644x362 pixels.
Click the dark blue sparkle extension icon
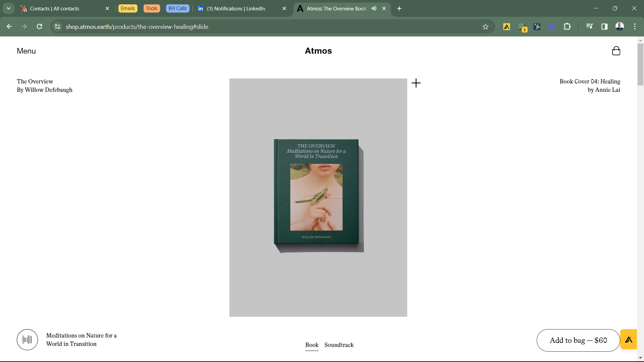click(x=537, y=27)
